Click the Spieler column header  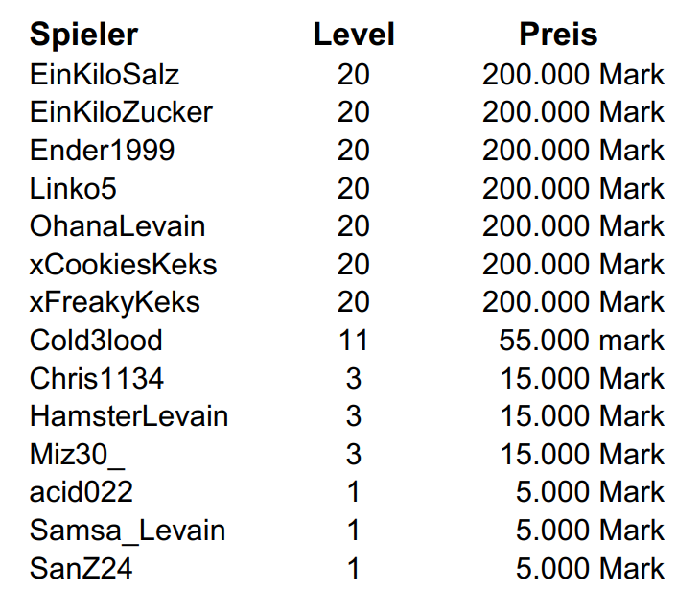pyautogui.click(x=83, y=35)
